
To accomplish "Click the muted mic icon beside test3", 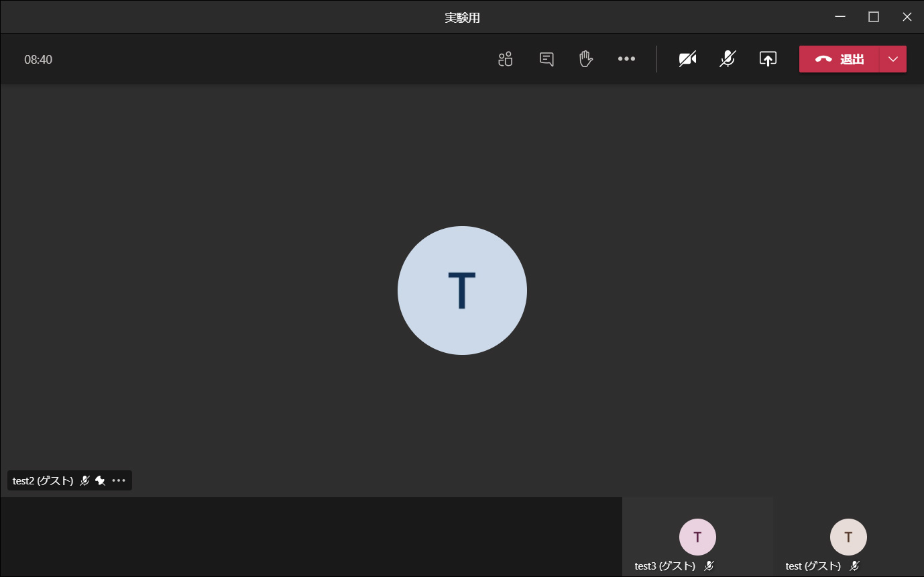I will pos(709,566).
